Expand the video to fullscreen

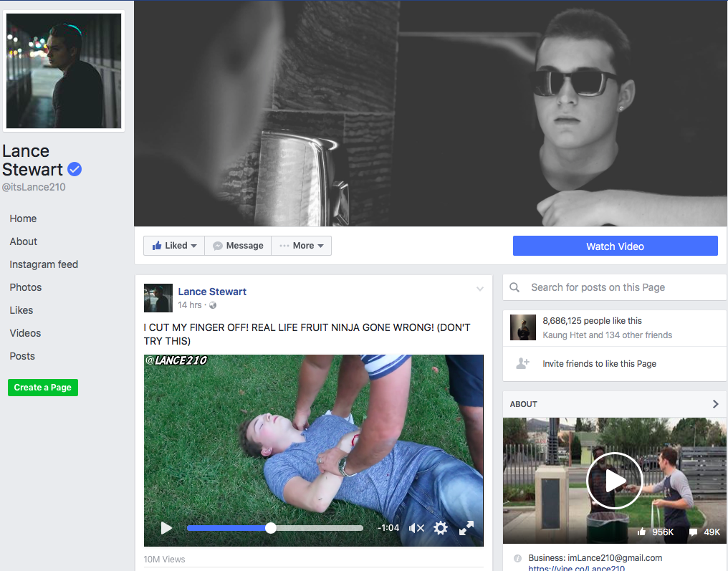pos(466,528)
